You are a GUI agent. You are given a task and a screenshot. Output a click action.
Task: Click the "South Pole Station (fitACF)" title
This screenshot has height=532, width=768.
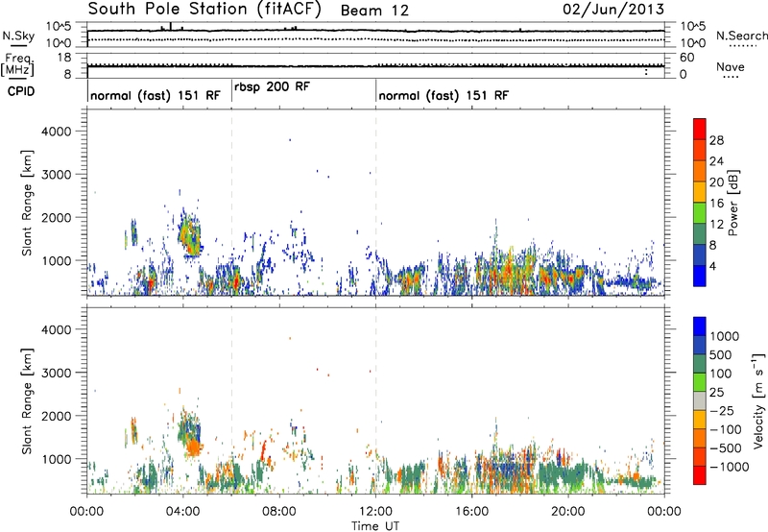coord(204,10)
